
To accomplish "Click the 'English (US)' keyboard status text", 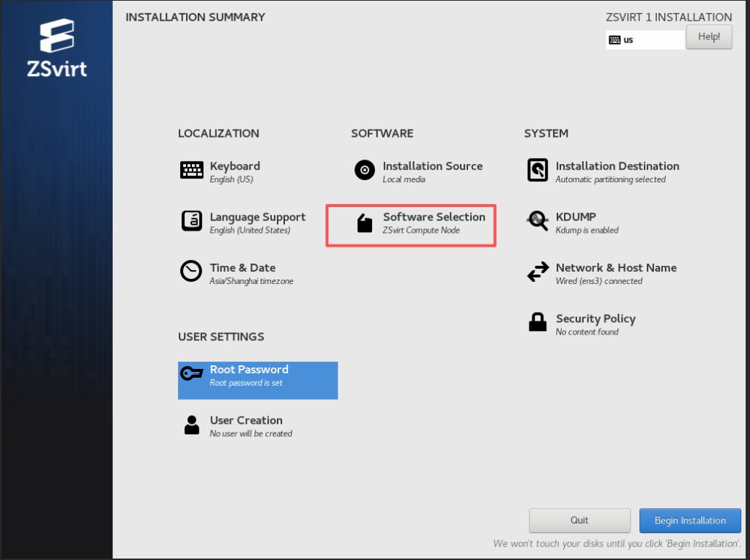I will [x=231, y=179].
